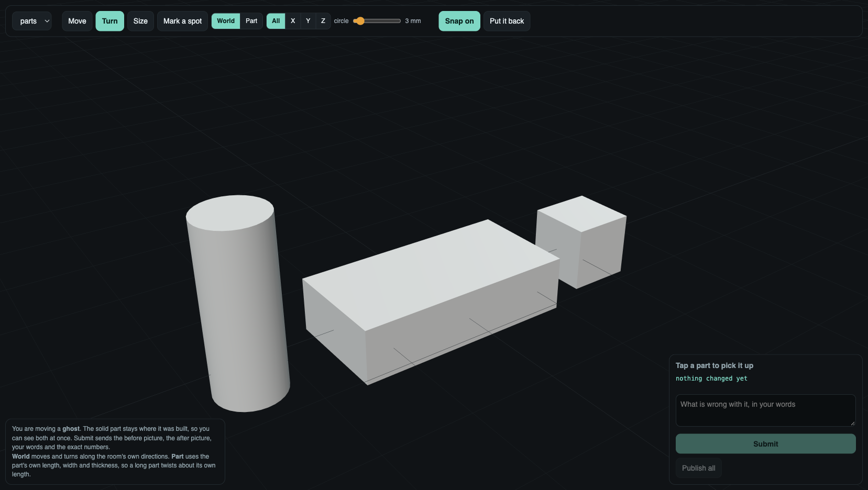Viewport: 868px width, 490px height.
Task: Click the Publish all button
Action: [698, 468]
